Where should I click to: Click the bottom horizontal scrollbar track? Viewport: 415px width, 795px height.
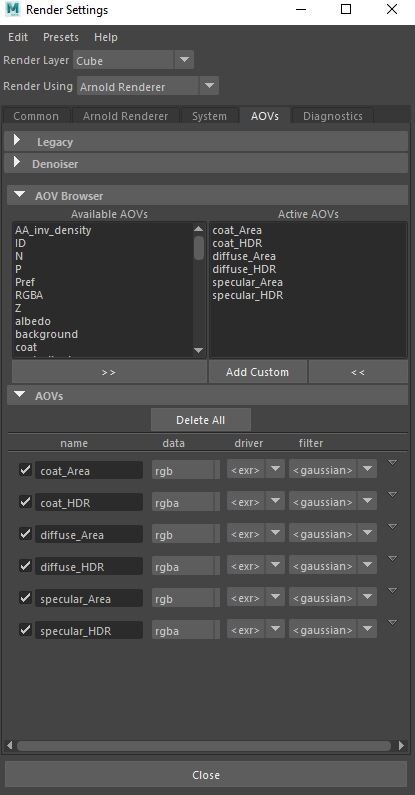point(203,746)
